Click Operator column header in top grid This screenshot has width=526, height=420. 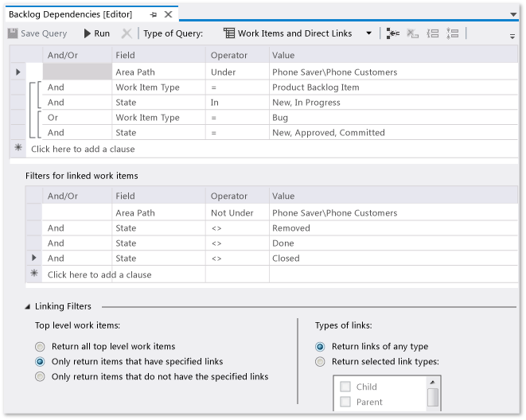[x=237, y=55]
